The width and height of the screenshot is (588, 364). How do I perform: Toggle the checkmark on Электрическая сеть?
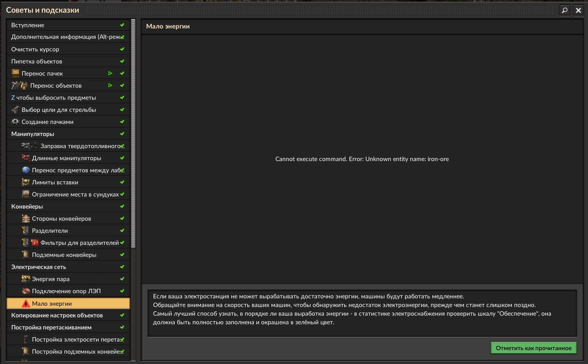point(122,267)
